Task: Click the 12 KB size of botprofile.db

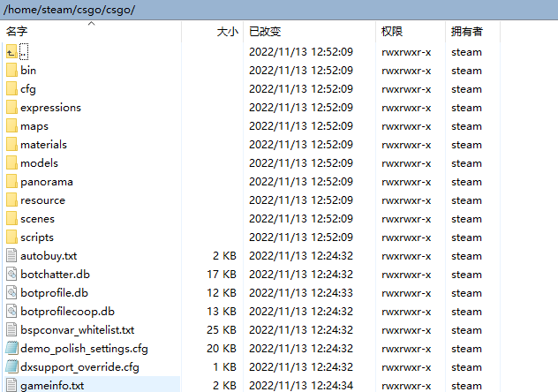Action: [222, 292]
